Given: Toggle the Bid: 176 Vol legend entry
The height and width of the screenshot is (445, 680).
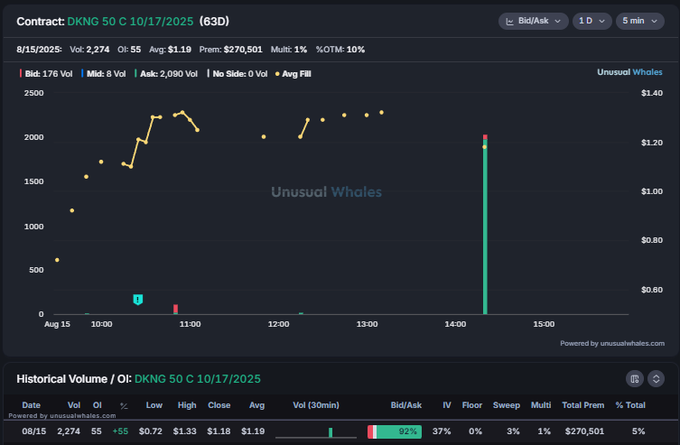Looking at the screenshot, I should coord(46,74).
